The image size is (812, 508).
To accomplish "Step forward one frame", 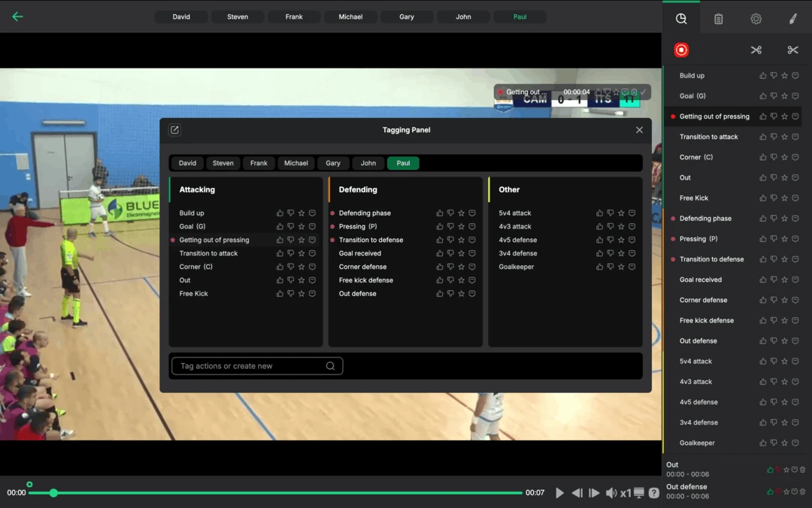I will click(x=594, y=492).
